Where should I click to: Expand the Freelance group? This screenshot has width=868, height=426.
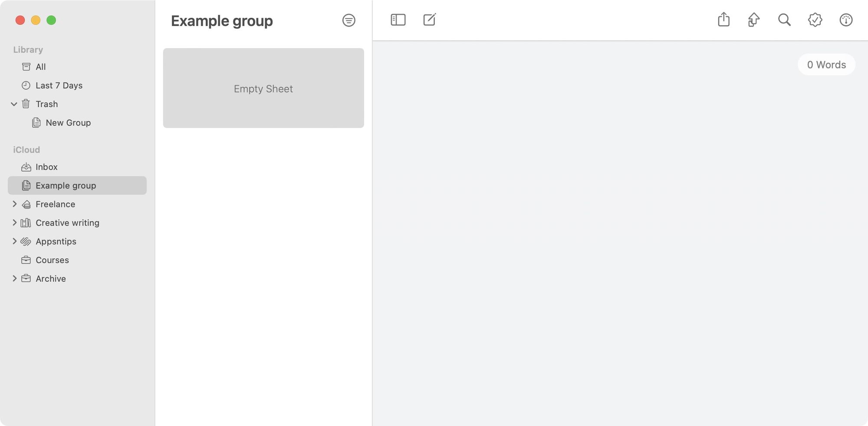point(14,204)
